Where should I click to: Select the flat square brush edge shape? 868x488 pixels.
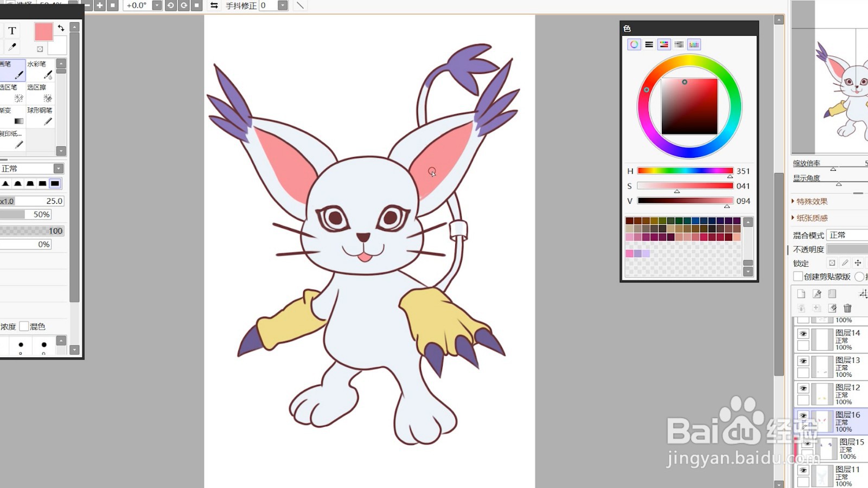55,184
